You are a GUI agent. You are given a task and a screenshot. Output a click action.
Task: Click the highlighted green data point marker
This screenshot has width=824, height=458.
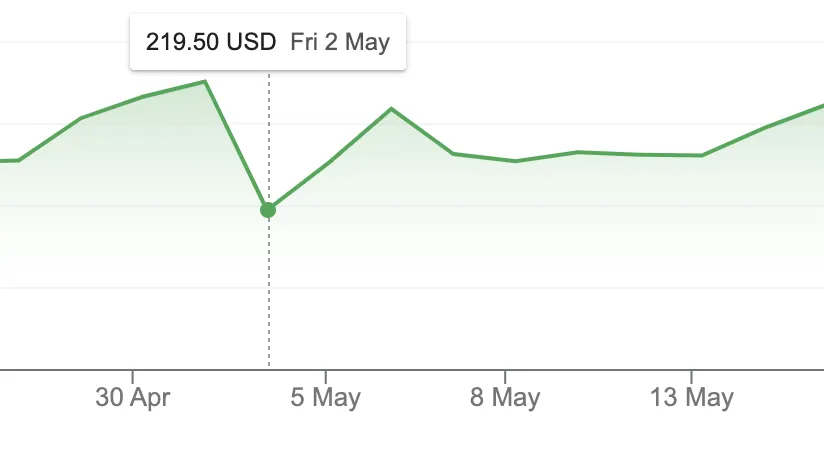pos(268,210)
